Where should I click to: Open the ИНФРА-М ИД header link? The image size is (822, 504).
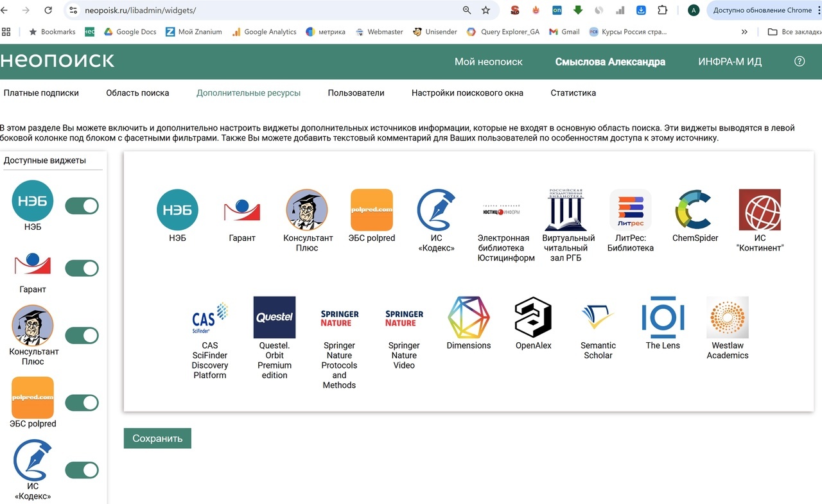point(730,62)
